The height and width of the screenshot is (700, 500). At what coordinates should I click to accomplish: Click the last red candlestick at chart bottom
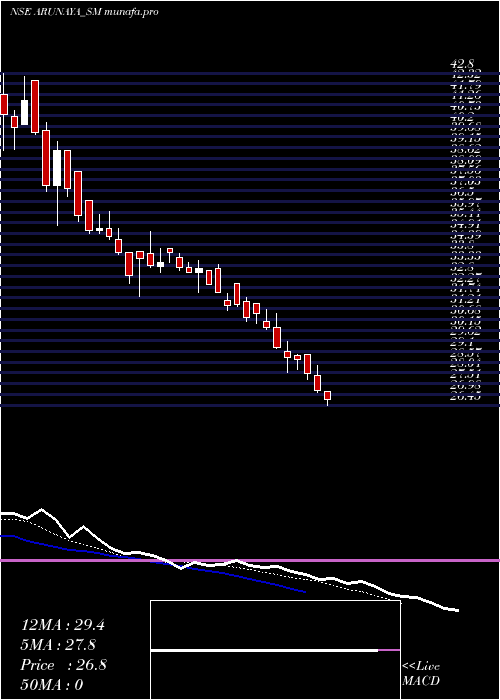pos(328,396)
